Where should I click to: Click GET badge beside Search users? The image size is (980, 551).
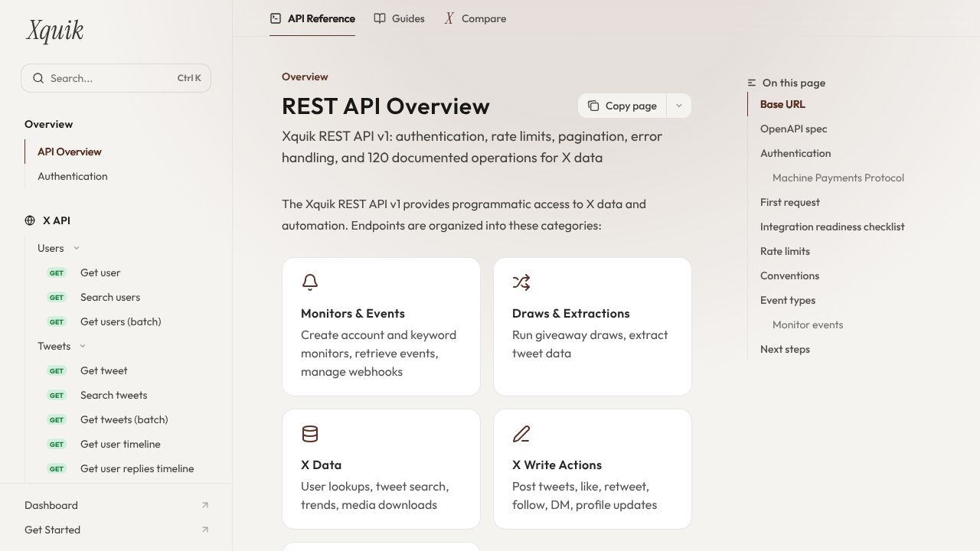pyautogui.click(x=57, y=298)
